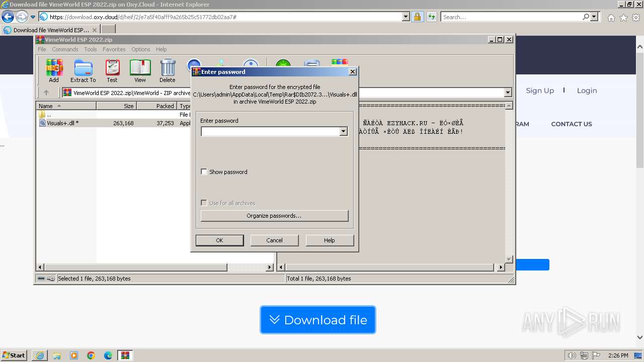
Task: Click the CONTACT US nav link
Action: pyautogui.click(x=572, y=124)
